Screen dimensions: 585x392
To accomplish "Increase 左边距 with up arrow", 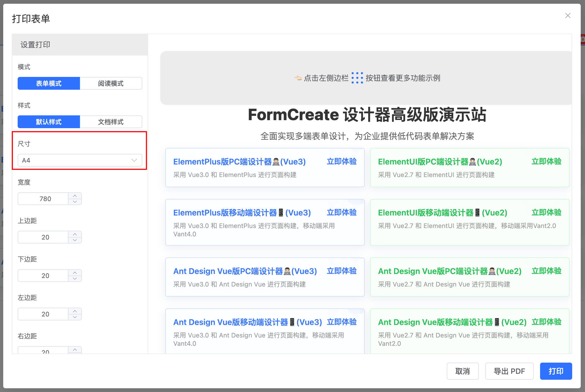I will point(75,311).
